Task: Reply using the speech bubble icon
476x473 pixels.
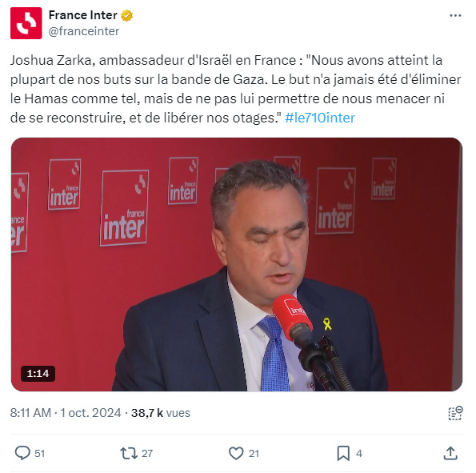Action: click(22, 453)
